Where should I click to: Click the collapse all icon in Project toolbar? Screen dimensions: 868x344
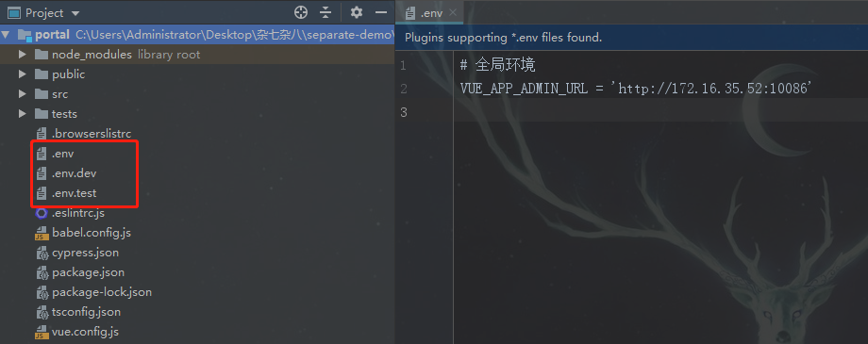(325, 12)
